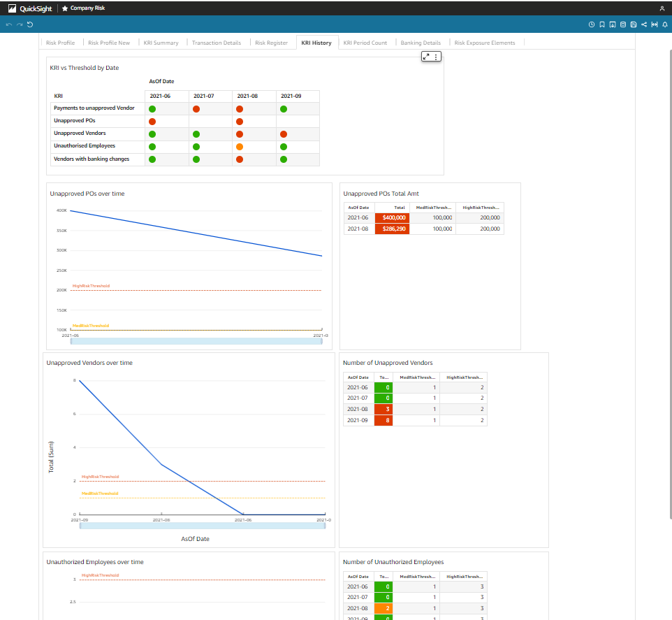Click the export download icon
Viewport: 672px width, 620px height.
tap(613, 24)
